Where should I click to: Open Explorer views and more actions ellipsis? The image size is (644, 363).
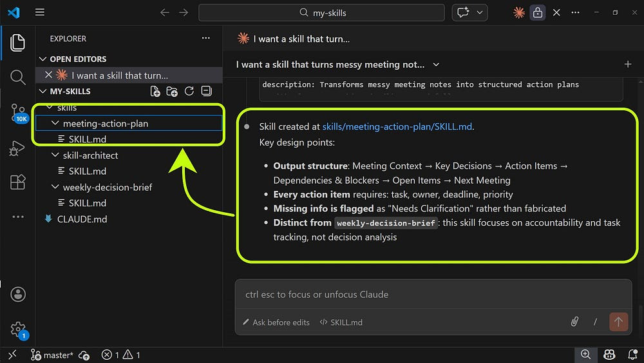point(206,38)
